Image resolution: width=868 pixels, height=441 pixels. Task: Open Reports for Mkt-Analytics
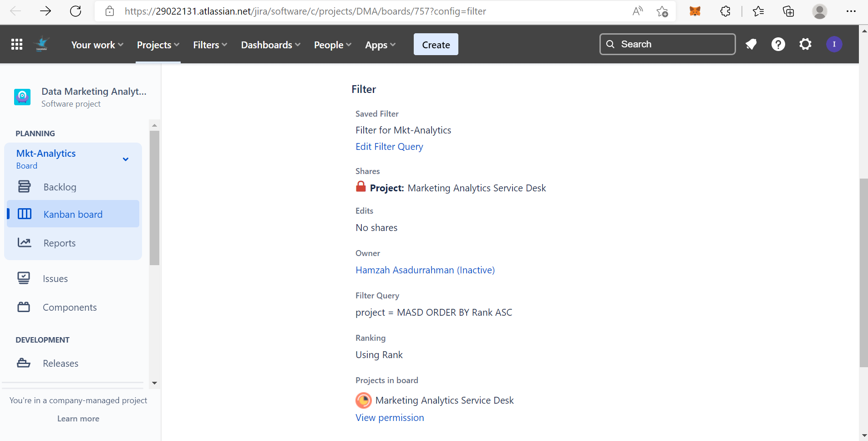(60, 243)
